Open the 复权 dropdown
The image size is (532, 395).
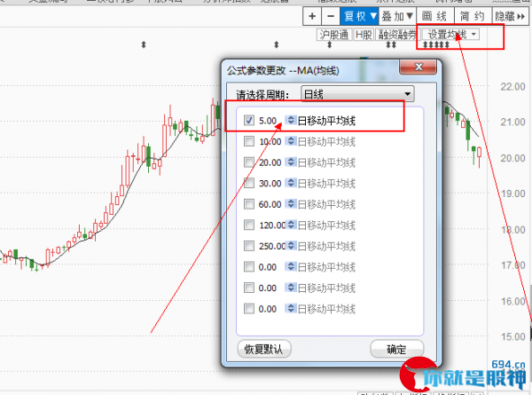(x=360, y=16)
